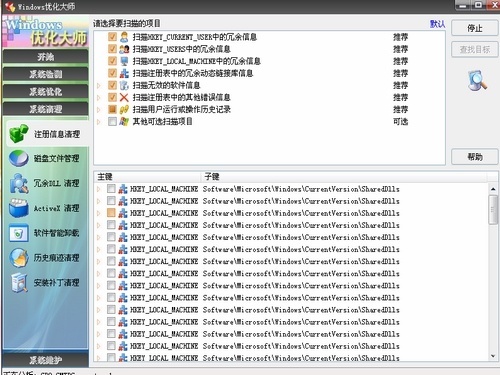
Task: Click results list scrollbar thumb
Action: (493, 210)
